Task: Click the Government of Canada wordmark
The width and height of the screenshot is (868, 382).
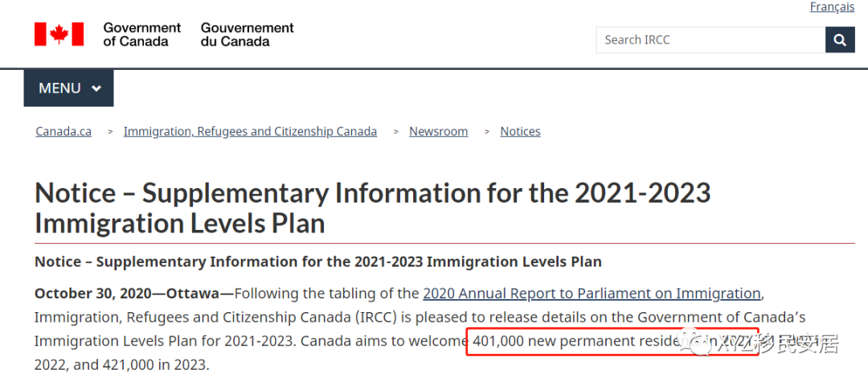Action: click(x=141, y=35)
